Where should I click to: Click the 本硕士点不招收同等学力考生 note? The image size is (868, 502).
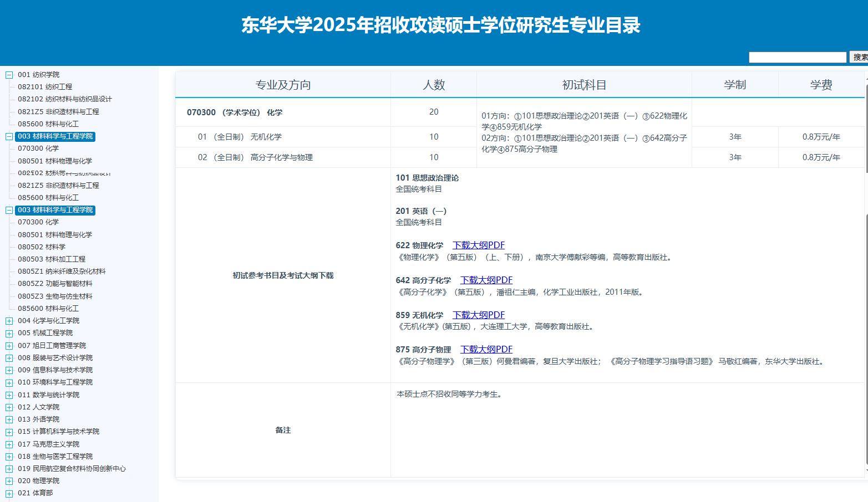coord(450,394)
